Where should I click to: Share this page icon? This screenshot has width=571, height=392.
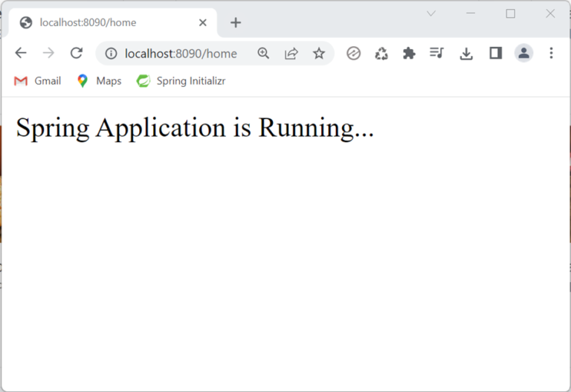click(x=291, y=54)
